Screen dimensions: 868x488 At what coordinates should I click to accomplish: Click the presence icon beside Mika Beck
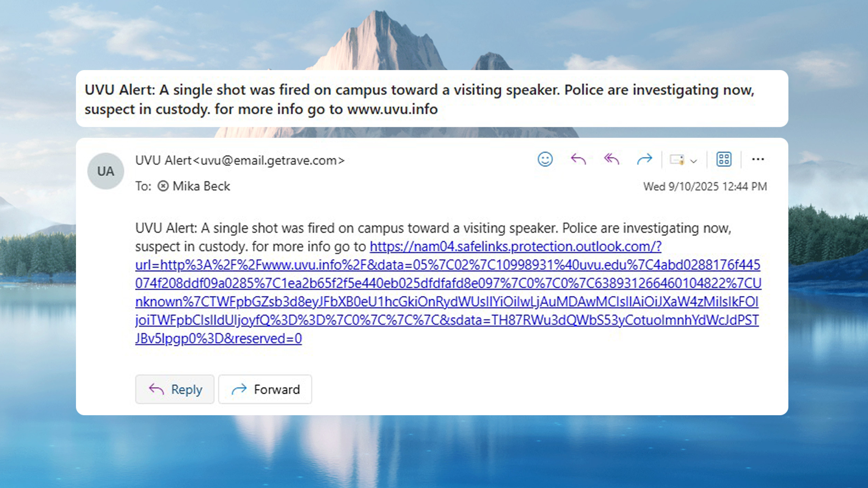tap(163, 186)
